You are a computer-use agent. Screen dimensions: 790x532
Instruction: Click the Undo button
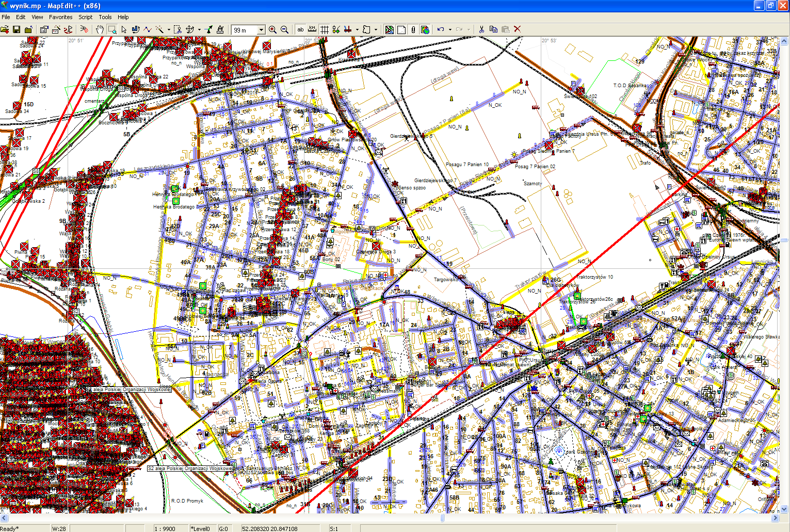(x=441, y=29)
